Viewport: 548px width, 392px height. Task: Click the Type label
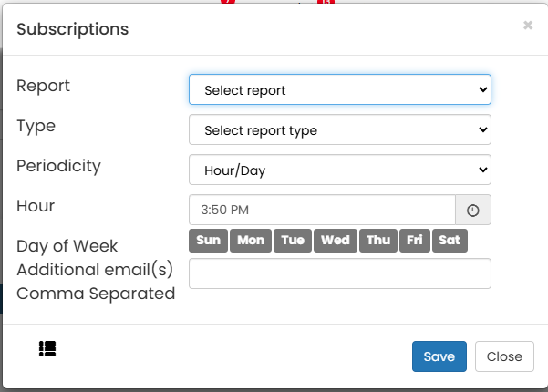(x=36, y=127)
